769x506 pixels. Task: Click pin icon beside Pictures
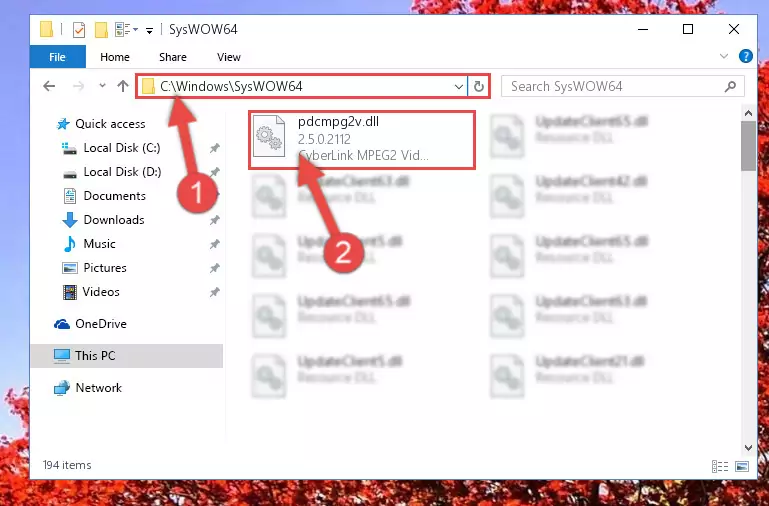click(x=214, y=268)
